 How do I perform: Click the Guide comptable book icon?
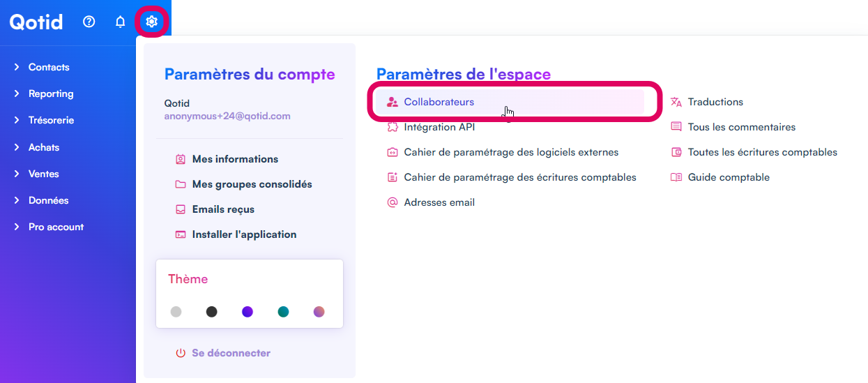coord(676,177)
